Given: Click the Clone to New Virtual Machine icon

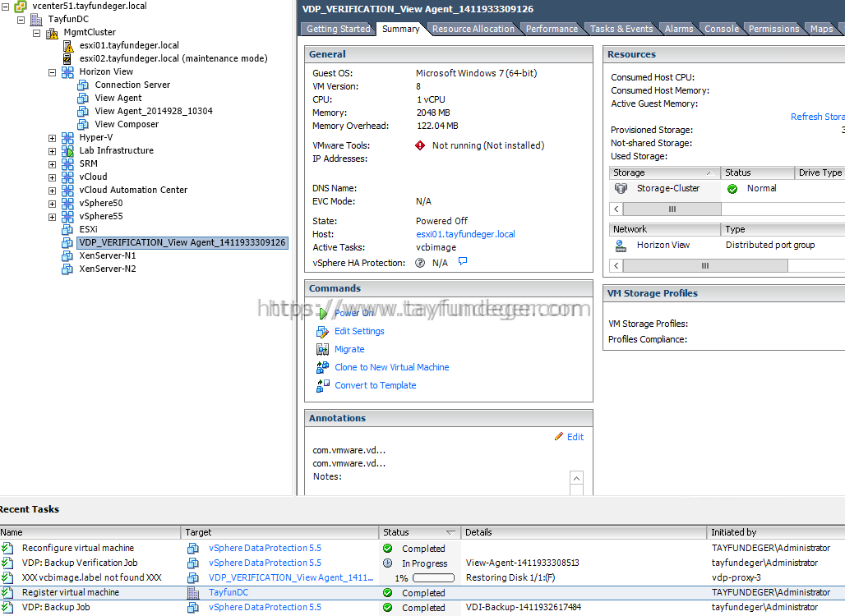Looking at the screenshot, I should (322, 367).
